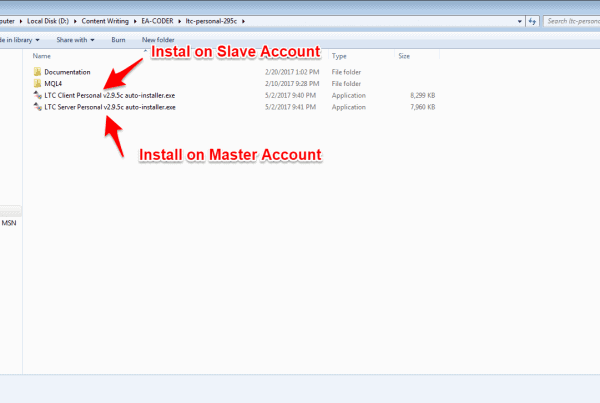
Task: Click the 5/2/2017 9:41 PM date cell
Action: tap(290, 107)
